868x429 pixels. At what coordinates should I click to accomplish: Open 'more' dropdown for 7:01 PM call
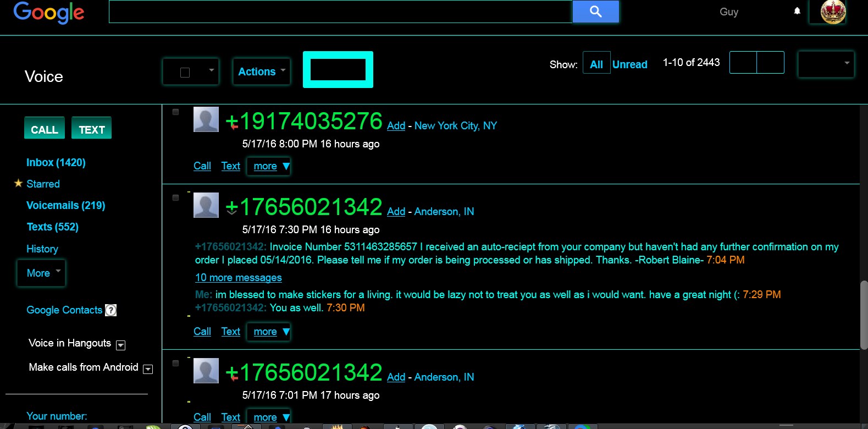click(269, 417)
